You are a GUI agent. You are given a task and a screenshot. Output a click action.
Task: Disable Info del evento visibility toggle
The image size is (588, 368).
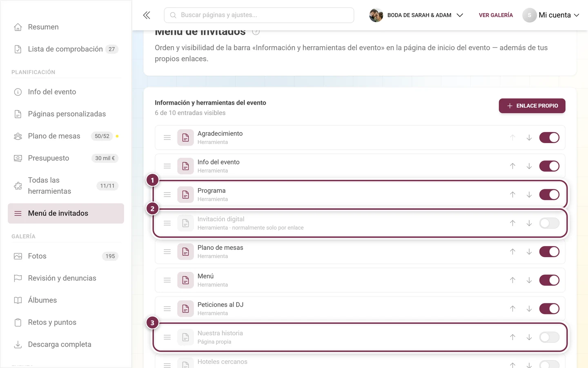pos(549,166)
